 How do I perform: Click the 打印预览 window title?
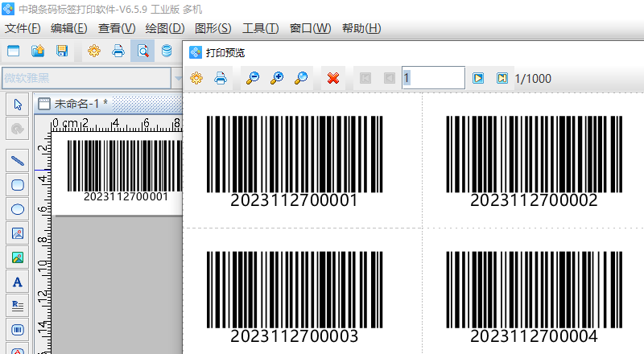point(225,52)
